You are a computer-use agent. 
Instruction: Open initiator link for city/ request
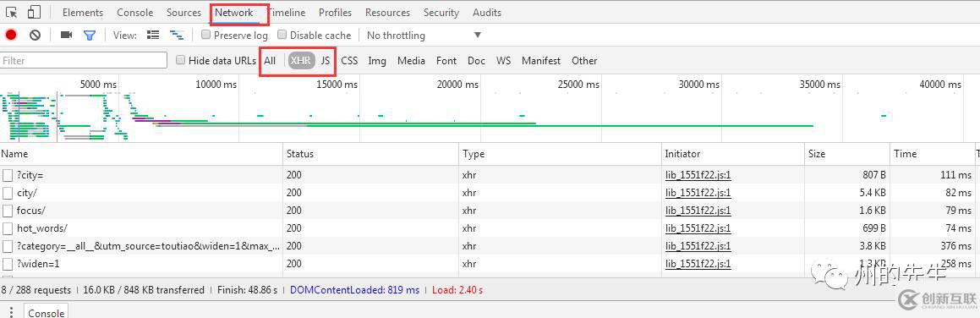coord(698,193)
